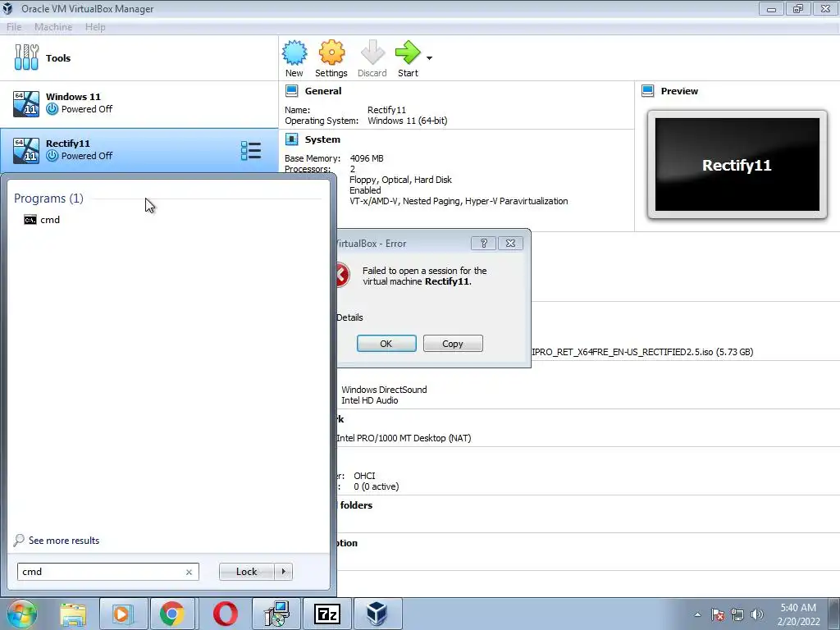Click the System section heading
Screen dimensions: 840x630
pos(322,139)
